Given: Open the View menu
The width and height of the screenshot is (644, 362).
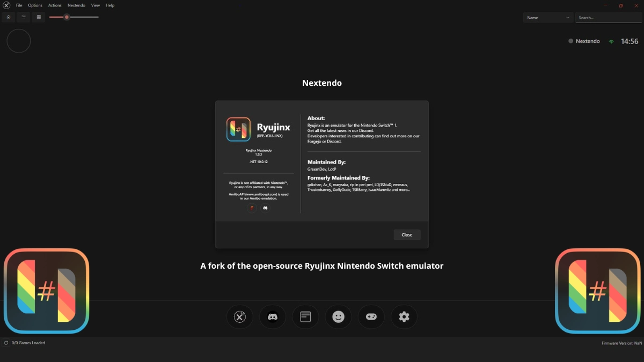Looking at the screenshot, I should click(x=96, y=5).
